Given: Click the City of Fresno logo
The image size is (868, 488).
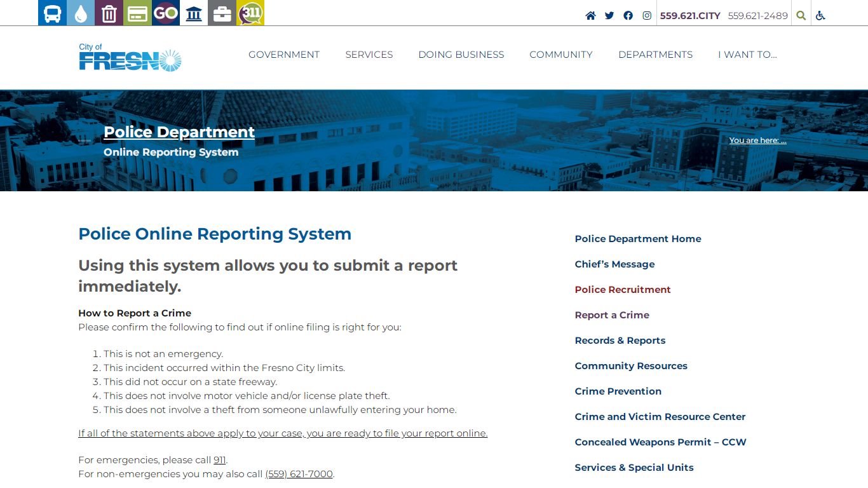Looking at the screenshot, I should [130, 57].
